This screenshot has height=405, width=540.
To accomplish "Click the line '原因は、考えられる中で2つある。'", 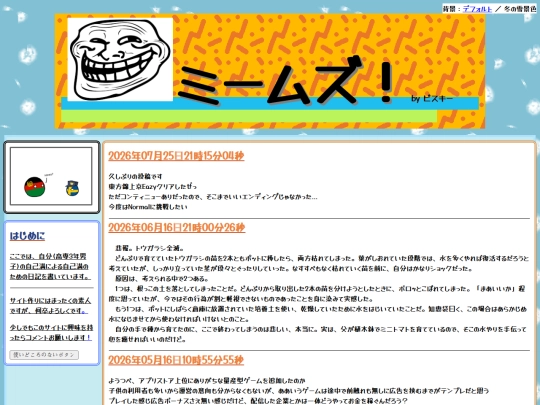I will pos(162,279).
